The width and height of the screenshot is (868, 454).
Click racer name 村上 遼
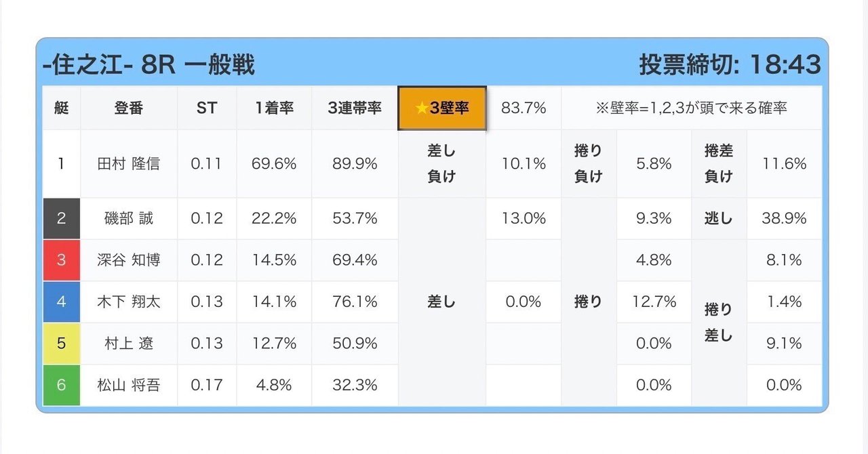[x=129, y=344]
